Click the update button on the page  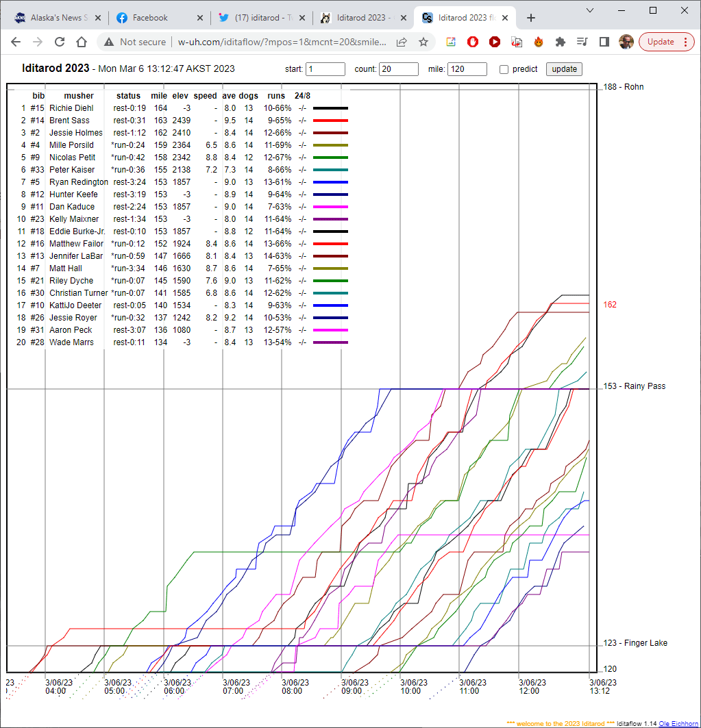pos(564,68)
